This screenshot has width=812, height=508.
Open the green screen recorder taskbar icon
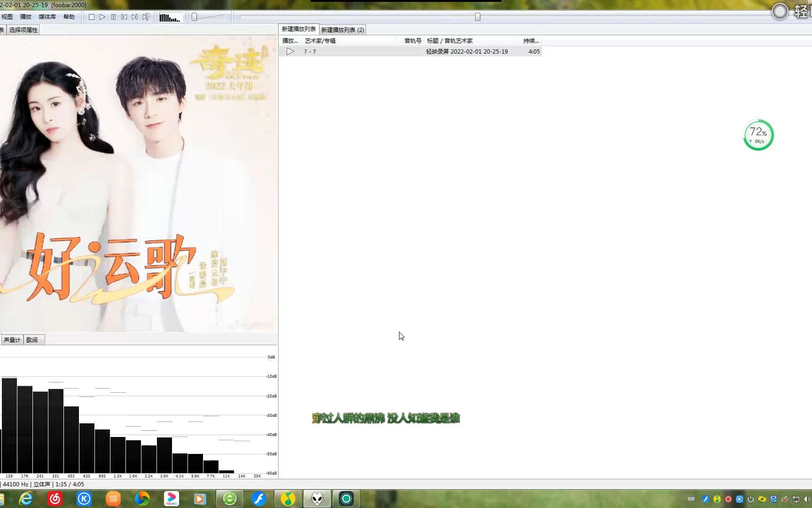346,499
